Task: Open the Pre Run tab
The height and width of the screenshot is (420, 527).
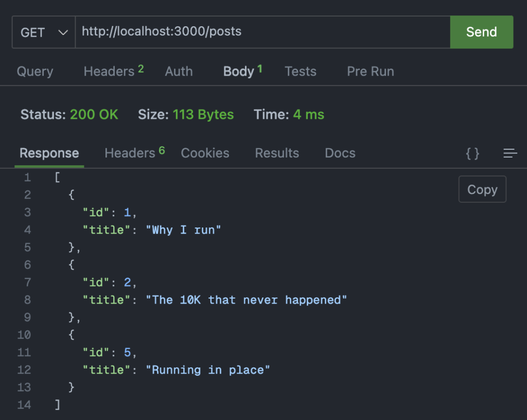Action: point(370,72)
